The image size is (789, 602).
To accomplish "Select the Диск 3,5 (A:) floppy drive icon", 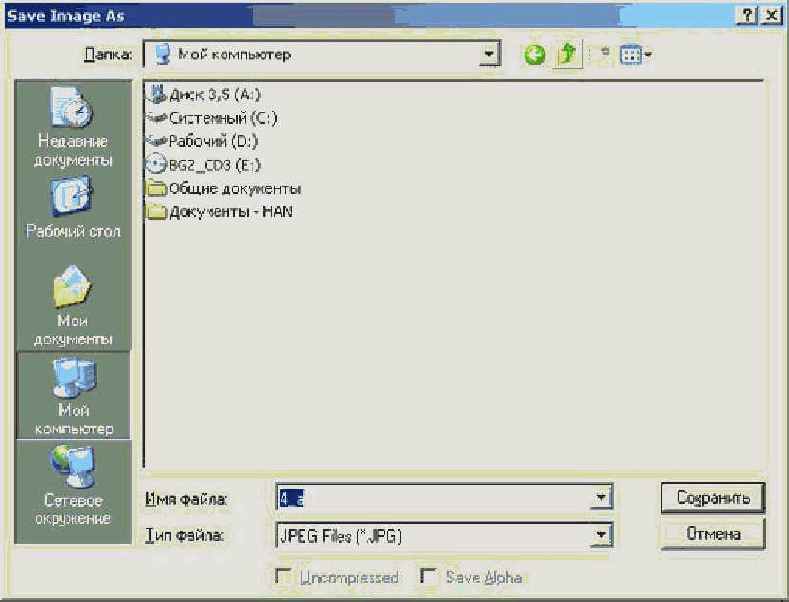I will pyautogui.click(x=157, y=94).
